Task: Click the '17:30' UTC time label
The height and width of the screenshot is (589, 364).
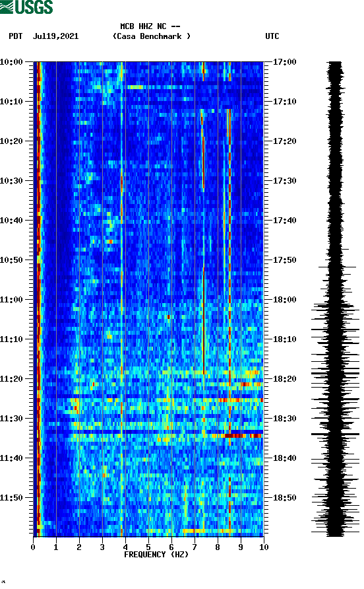Action: click(x=284, y=181)
